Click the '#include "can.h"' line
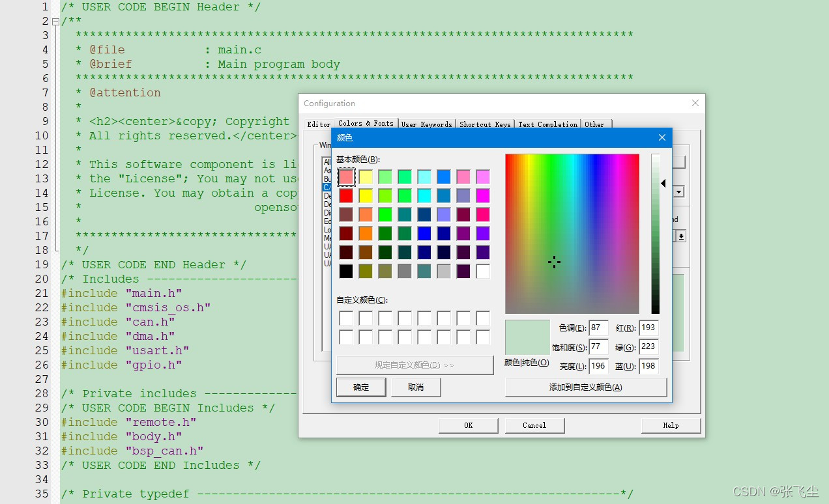This screenshot has width=829, height=504. pos(118,322)
